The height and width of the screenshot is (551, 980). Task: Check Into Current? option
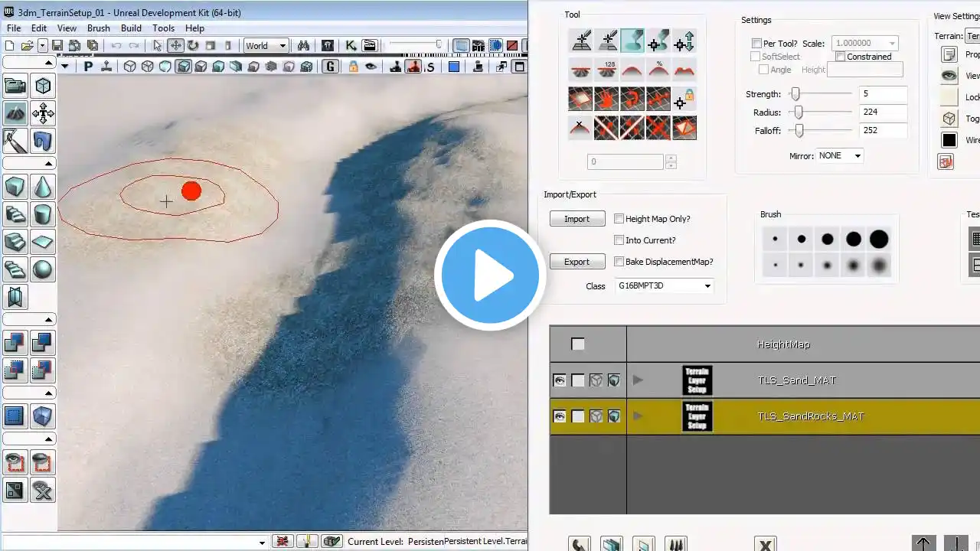[x=619, y=240]
